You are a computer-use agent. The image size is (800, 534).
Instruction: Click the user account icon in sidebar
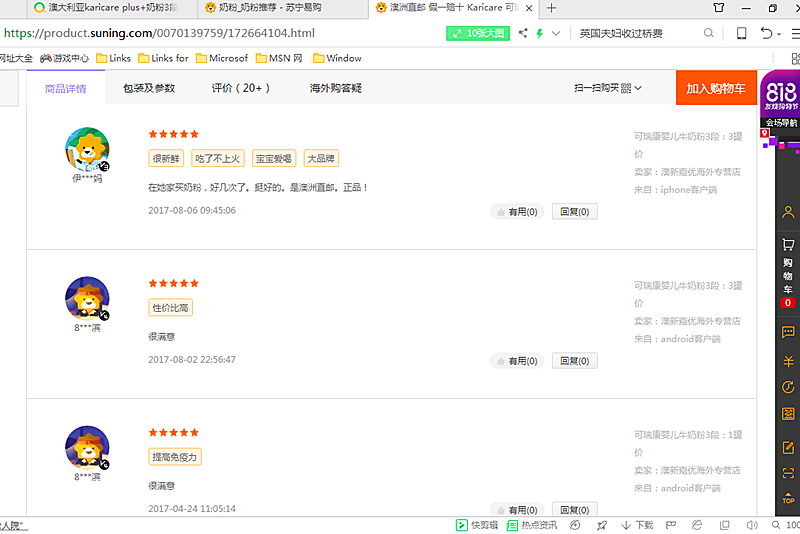click(788, 213)
